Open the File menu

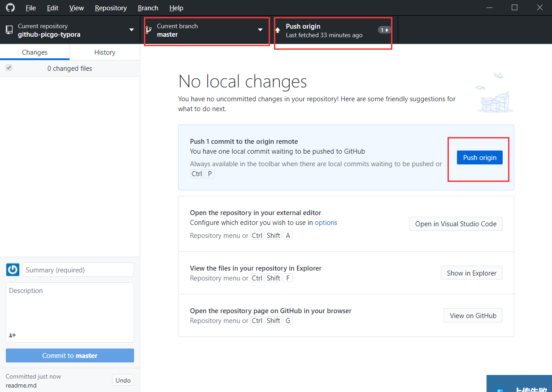coord(31,8)
